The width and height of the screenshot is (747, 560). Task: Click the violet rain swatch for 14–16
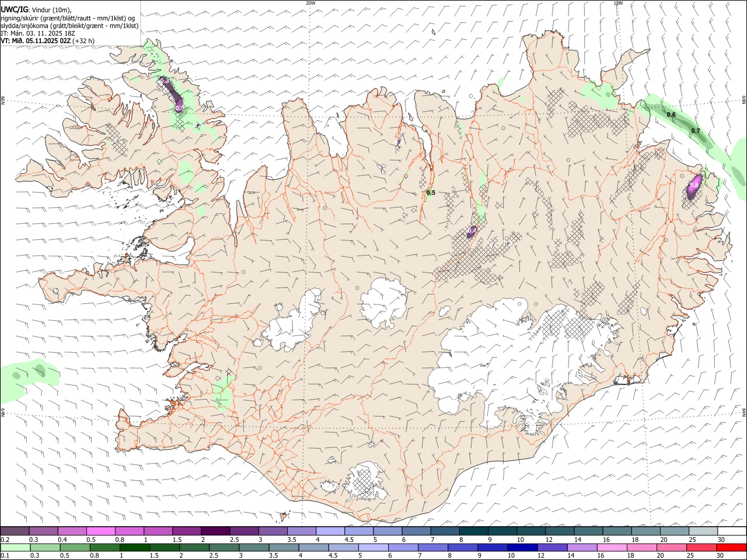coord(582,547)
